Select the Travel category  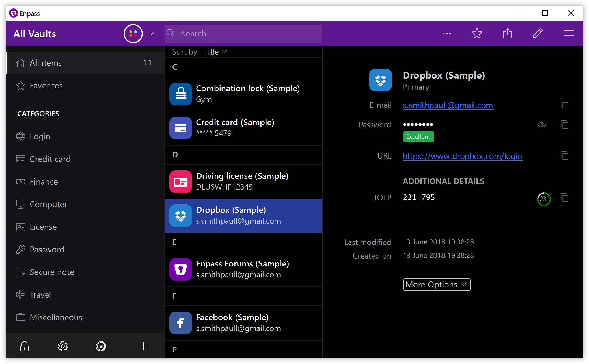click(x=85, y=294)
